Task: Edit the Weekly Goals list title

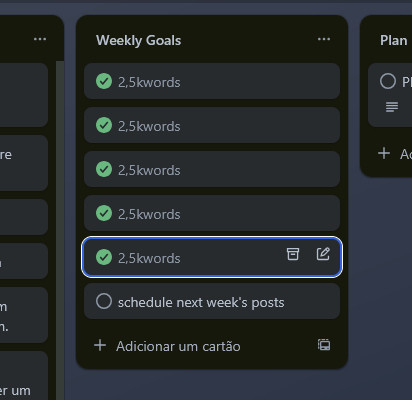Action: 139,40
